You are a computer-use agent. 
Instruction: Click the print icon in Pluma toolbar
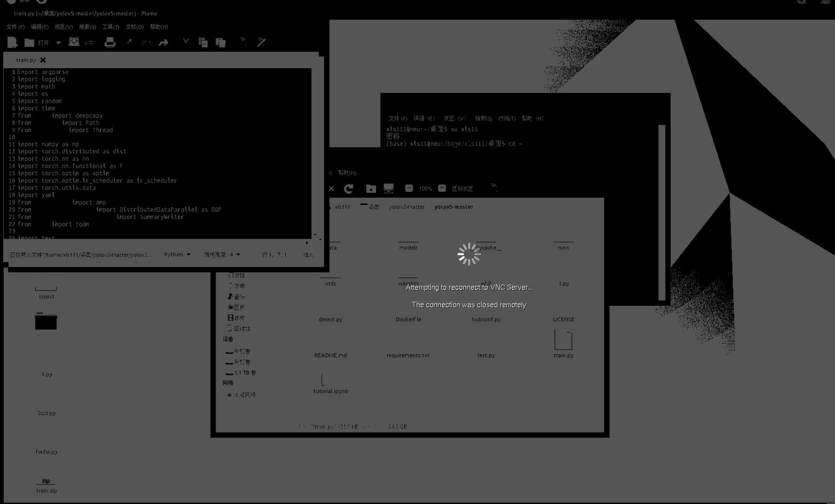110,43
